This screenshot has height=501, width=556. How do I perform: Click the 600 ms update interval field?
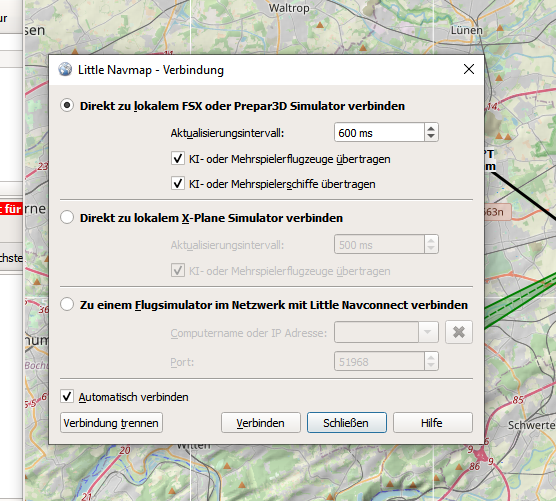[379, 133]
